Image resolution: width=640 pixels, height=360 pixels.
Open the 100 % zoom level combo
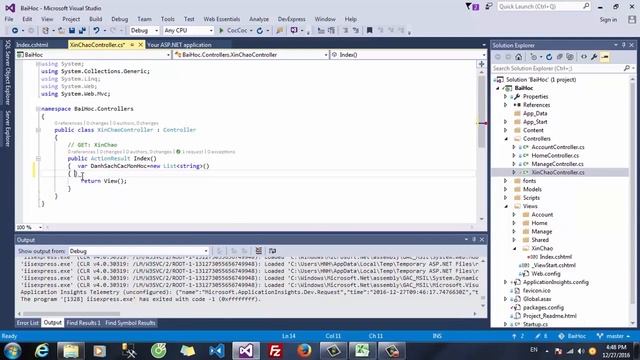point(29,227)
